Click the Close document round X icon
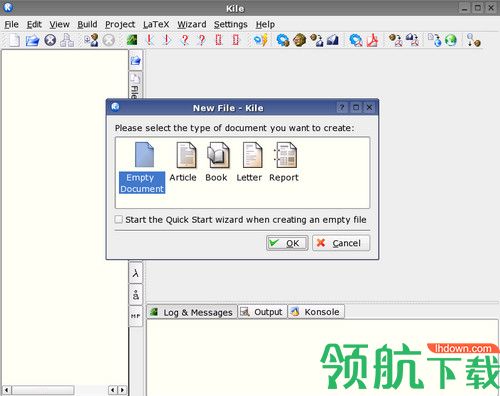The image size is (500, 396). 50,40
